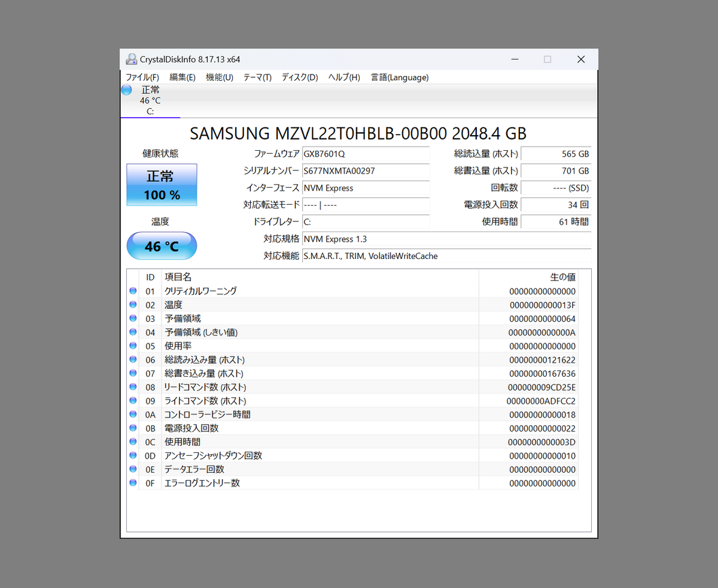Click the 電源投入回数 value 34 回
Viewport: 718px width, 588px height.
point(556,205)
